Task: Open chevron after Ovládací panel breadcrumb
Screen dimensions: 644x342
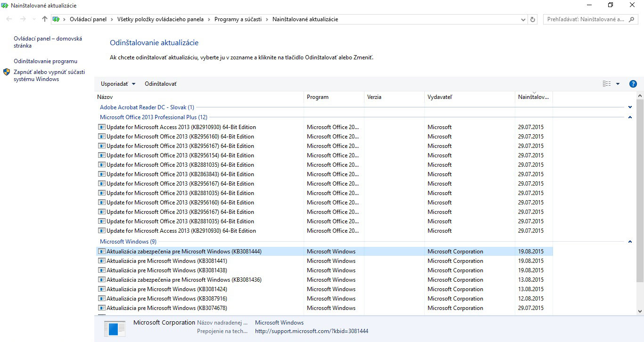Action: tap(112, 19)
